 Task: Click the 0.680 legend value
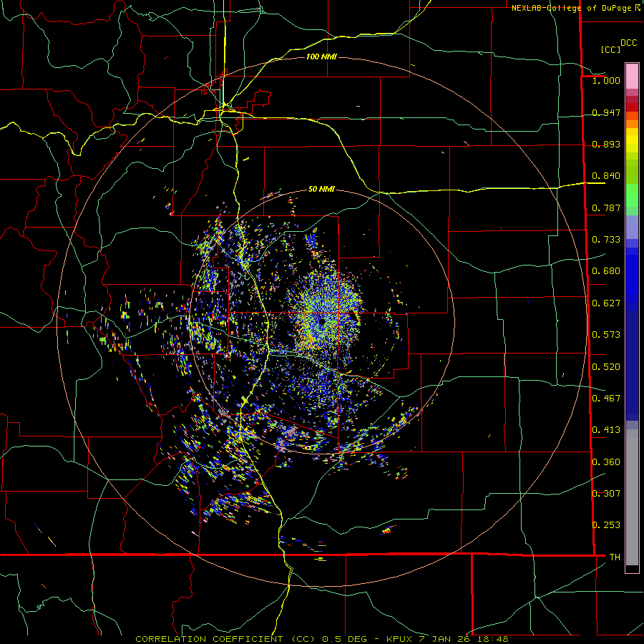606,271
